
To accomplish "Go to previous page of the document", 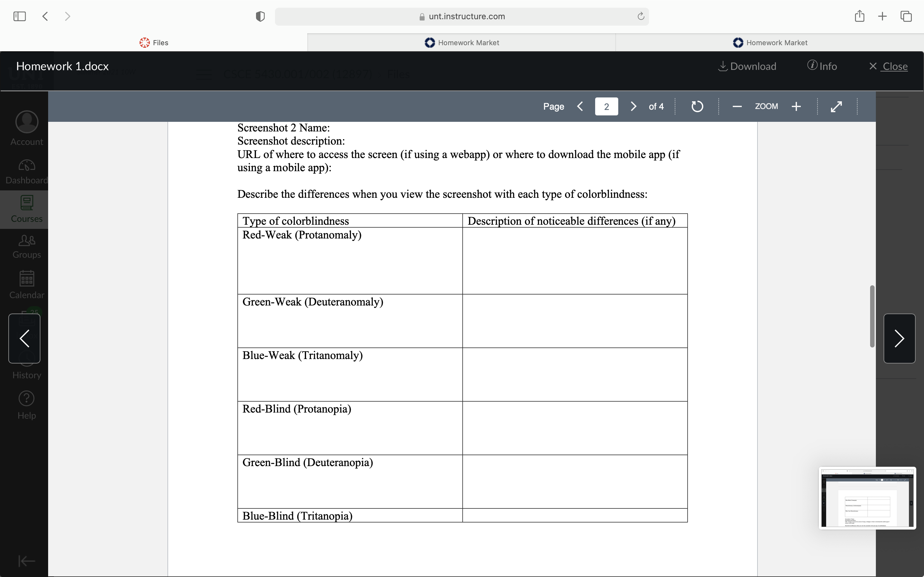I will point(580,106).
